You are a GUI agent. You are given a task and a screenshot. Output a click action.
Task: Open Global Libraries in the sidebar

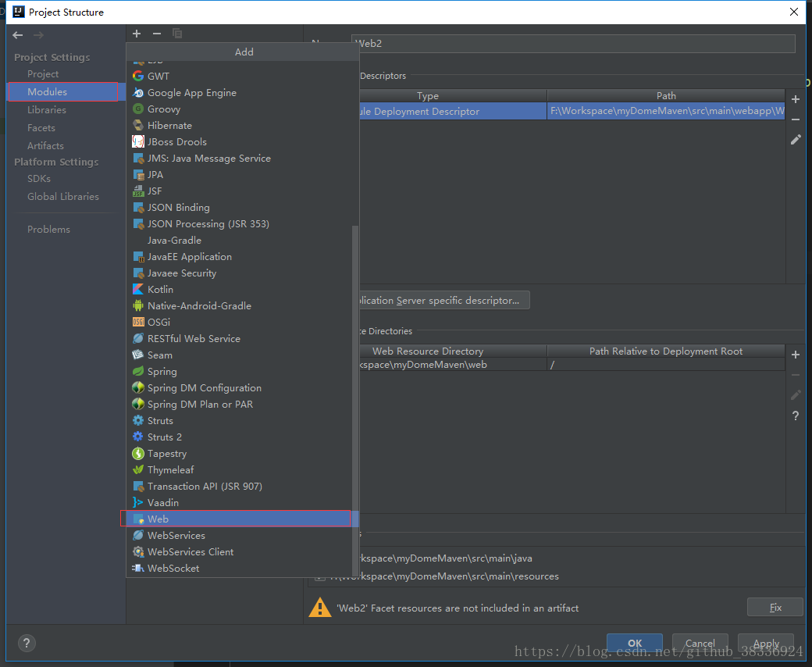coord(63,197)
